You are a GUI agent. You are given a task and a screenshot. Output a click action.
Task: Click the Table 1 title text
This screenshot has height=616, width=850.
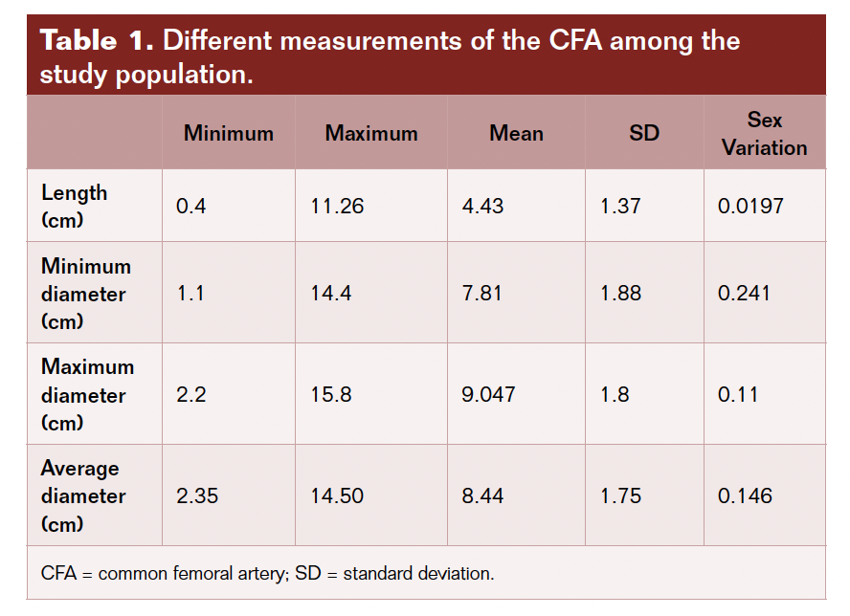coord(390,56)
